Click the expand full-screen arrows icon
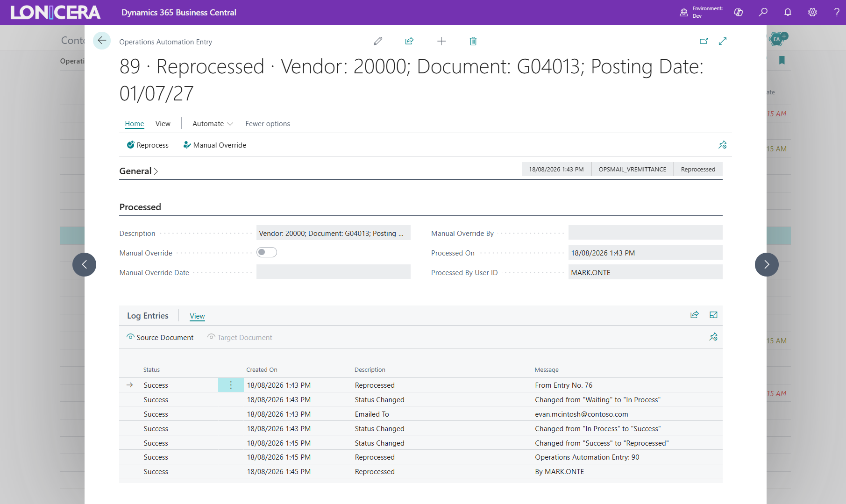Image resolution: width=846 pixels, height=504 pixels. pos(723,41)
